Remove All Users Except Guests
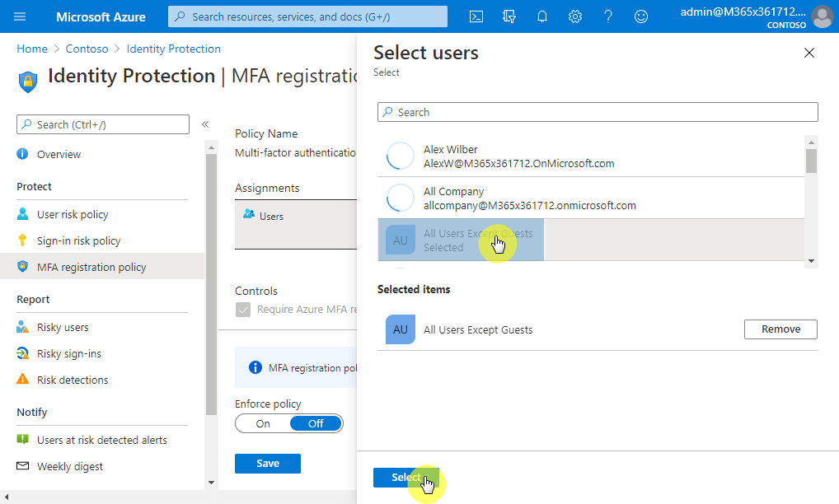The image size is (839, 504). click(x=780, y=329)
